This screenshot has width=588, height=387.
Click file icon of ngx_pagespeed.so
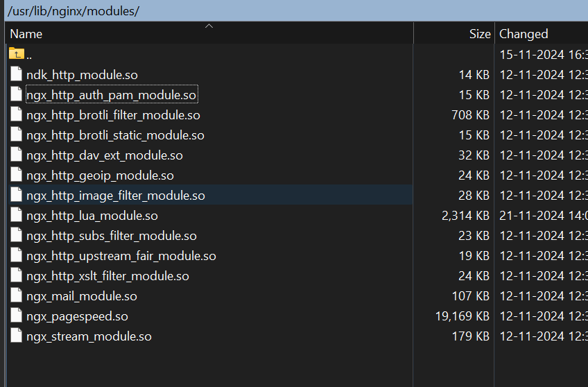tap(16, 315)
